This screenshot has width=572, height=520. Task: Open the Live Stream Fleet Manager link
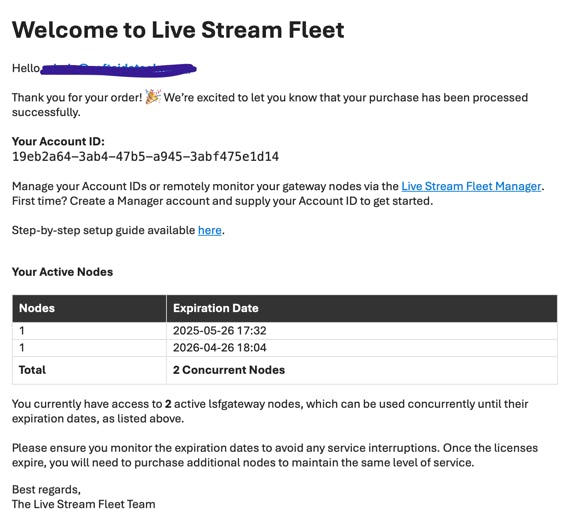coord(471,186)
